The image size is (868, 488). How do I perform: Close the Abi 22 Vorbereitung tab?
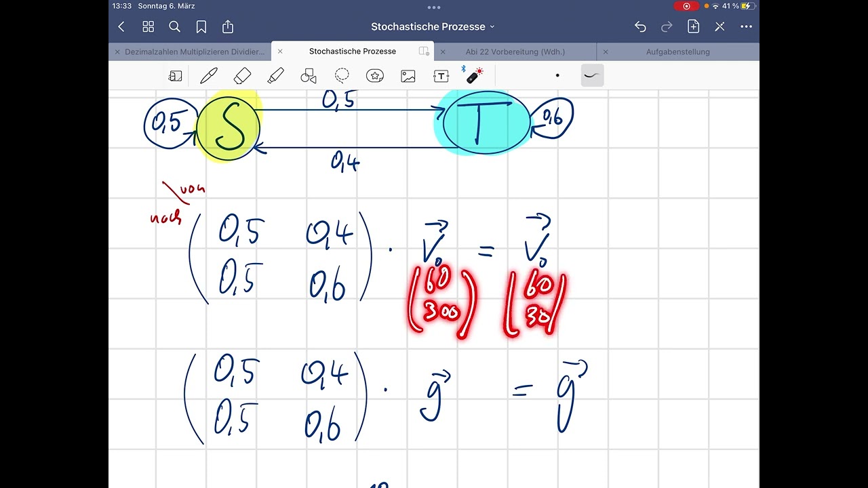pyautogui.click(x=443, y=52)
